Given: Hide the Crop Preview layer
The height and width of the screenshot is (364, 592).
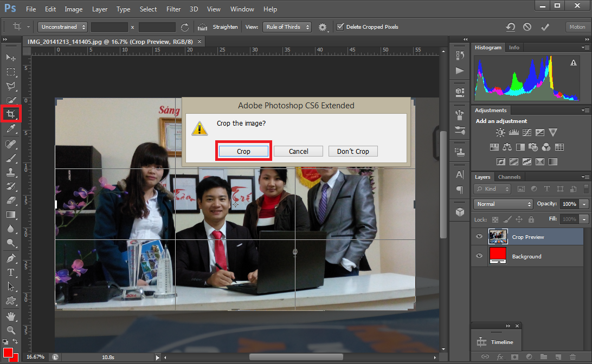Looking at the screenshot, I should 479,237.
